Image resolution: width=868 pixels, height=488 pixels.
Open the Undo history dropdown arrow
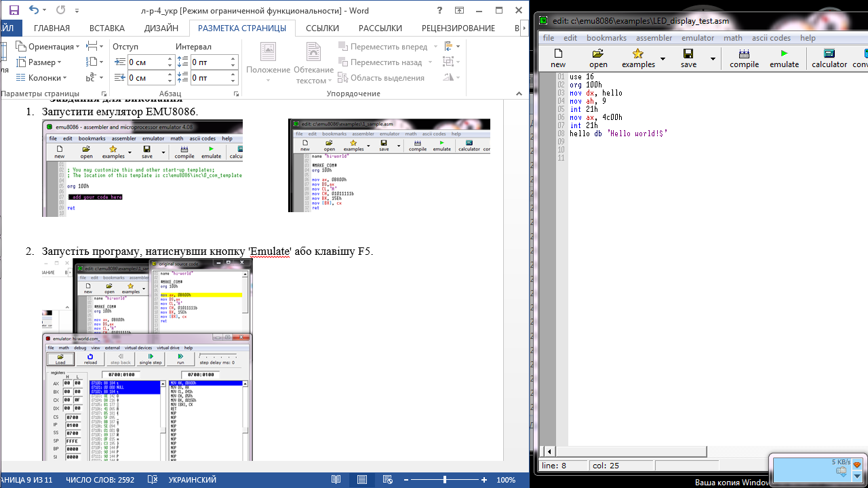click(46, 11)
